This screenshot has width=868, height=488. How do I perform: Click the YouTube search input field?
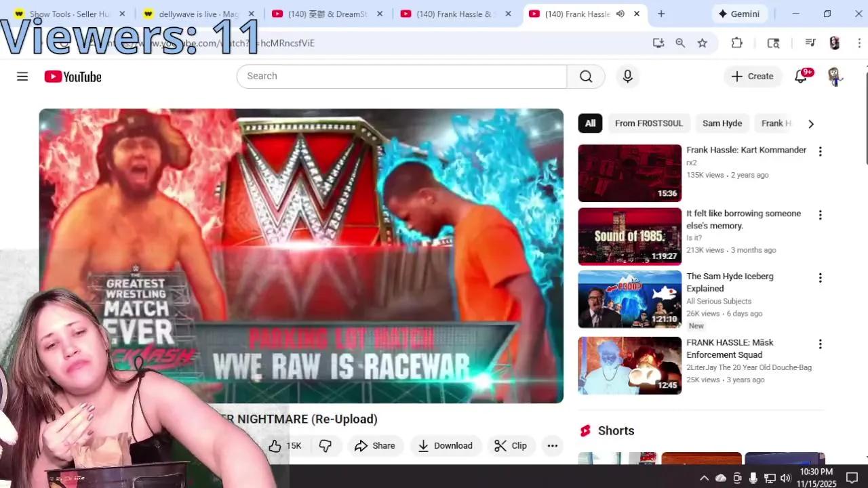pyautogui.click(x=401, y=76)
